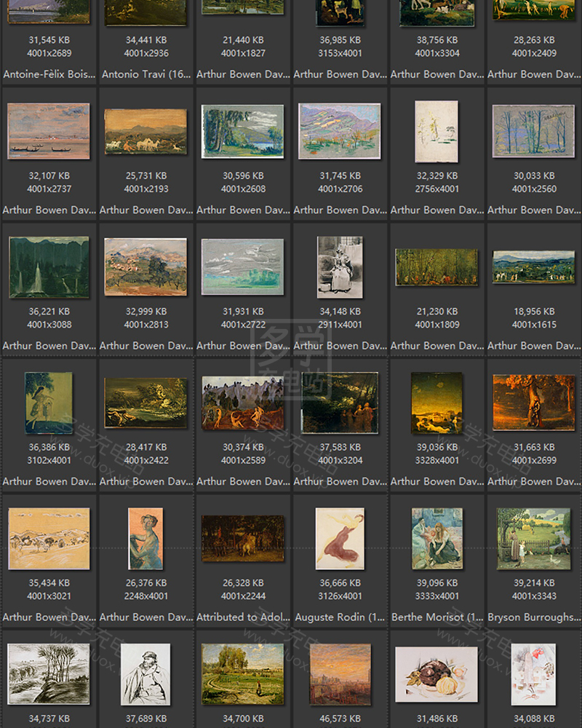Select the yellow hills sketch thumbnail
582x728 pixels.
point(49,539)
